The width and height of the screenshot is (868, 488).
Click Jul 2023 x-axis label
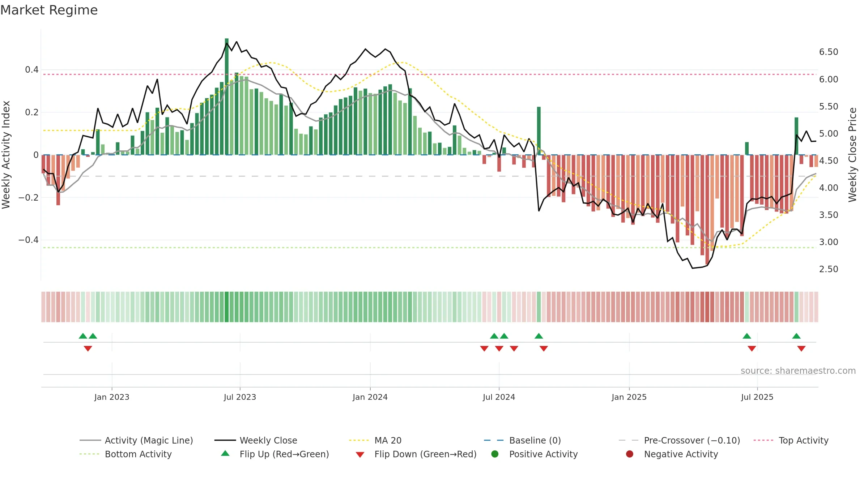(240, 397)
